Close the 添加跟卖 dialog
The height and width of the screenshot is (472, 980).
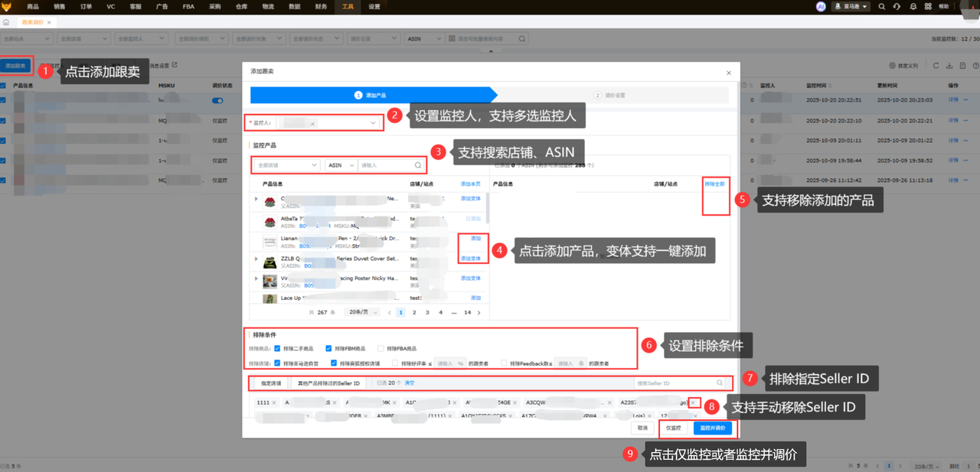point(728,71)
